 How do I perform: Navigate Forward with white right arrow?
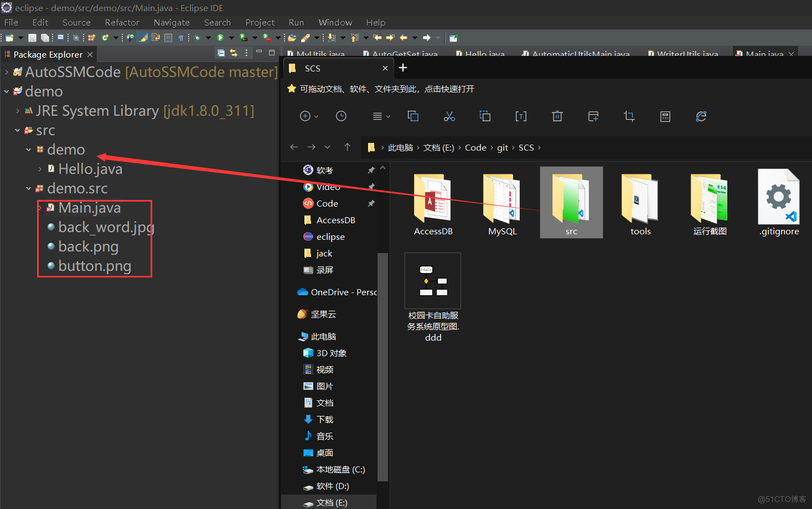[427, 38]
